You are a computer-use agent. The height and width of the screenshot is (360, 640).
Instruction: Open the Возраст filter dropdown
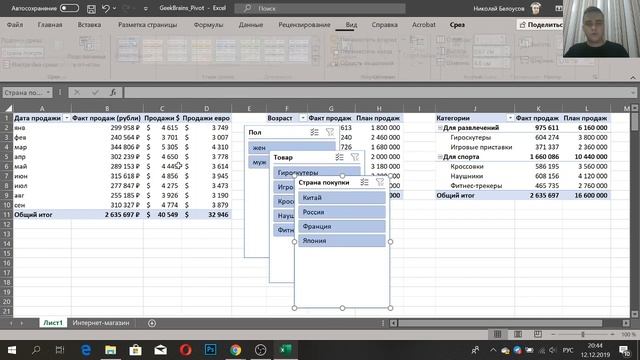click(x=302, y=118)
